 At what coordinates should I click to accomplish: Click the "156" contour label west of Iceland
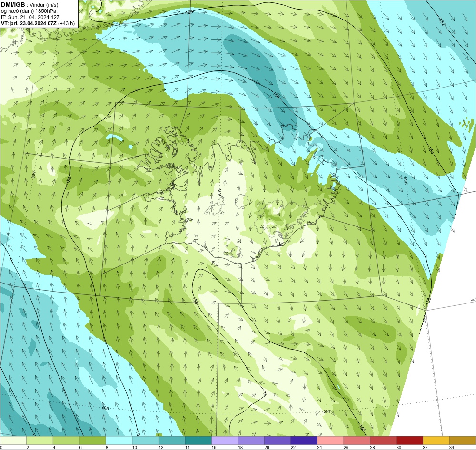click(69, 180)
